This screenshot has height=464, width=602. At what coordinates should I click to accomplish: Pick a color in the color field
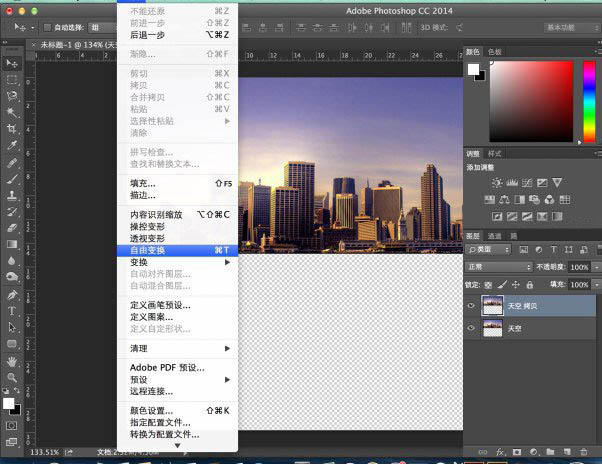coord(531,101)
